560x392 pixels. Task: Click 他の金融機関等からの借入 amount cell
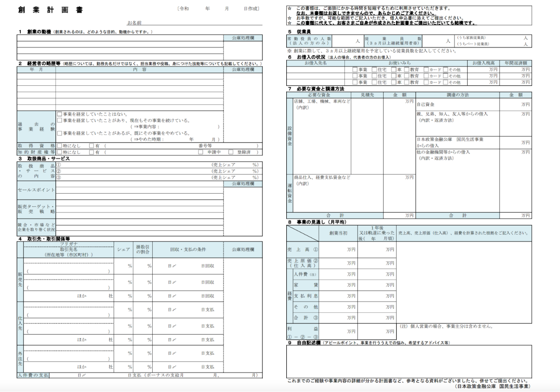click(516, 180)
